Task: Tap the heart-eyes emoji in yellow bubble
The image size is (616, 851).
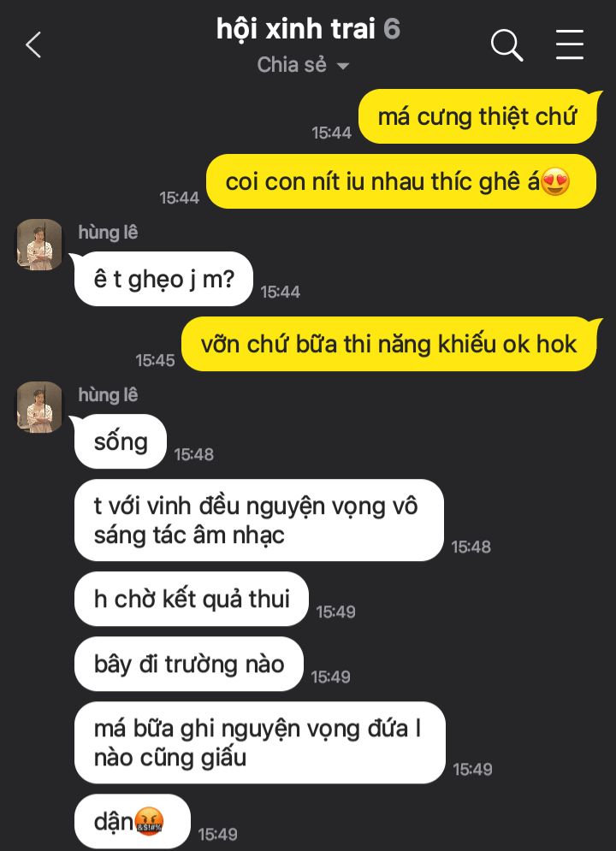Action: (556, 181)
